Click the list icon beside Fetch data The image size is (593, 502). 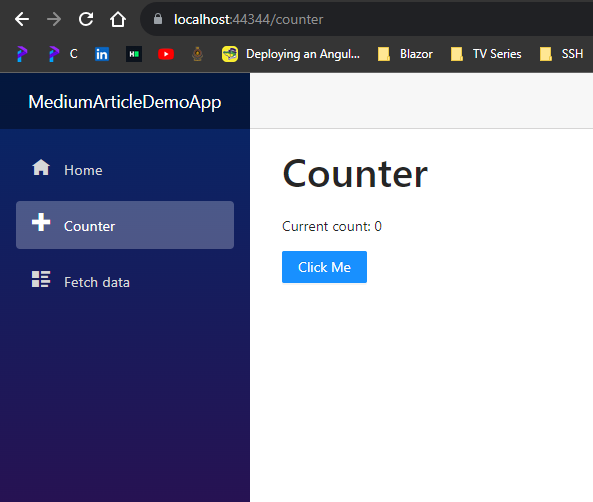(41, 279)
